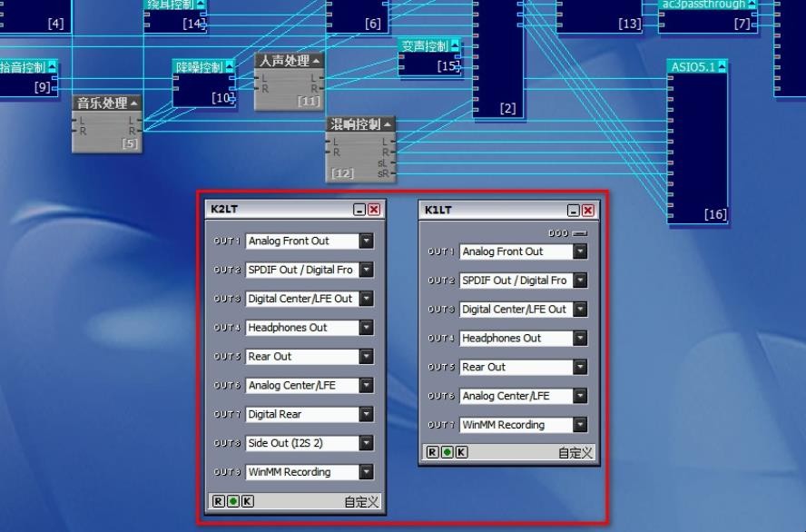Viewport: 806px width, 532px height.
Task: Toggle the DOO switch in K1LT
Action: pos(580,233)
